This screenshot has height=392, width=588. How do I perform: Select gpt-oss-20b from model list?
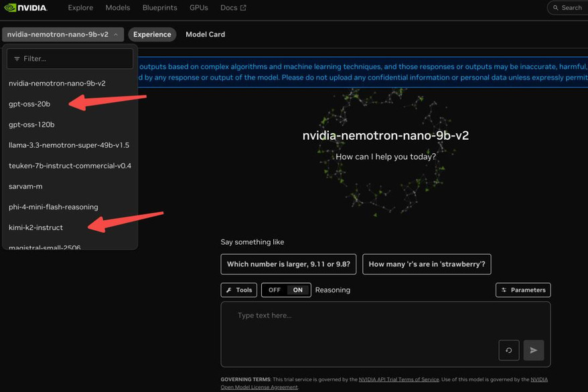click(29, 104)
